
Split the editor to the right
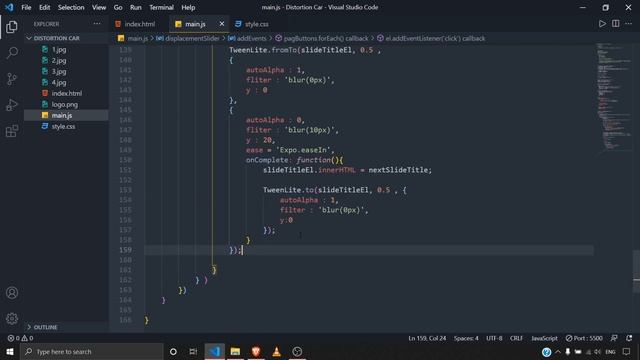616,24
